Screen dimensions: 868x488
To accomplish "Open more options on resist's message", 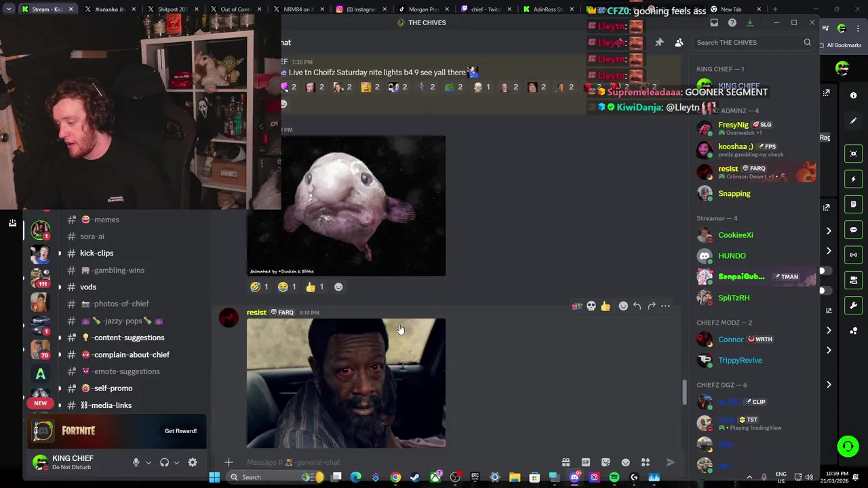I will click(x=665, y=306).
